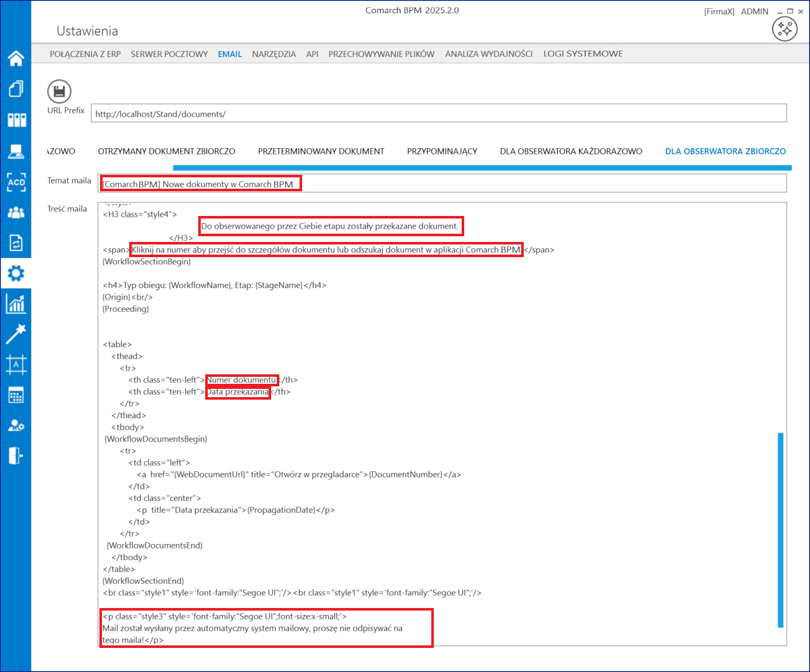Open the users group sidebar icon
Screen dimensions: 810x672
point(16,212)
